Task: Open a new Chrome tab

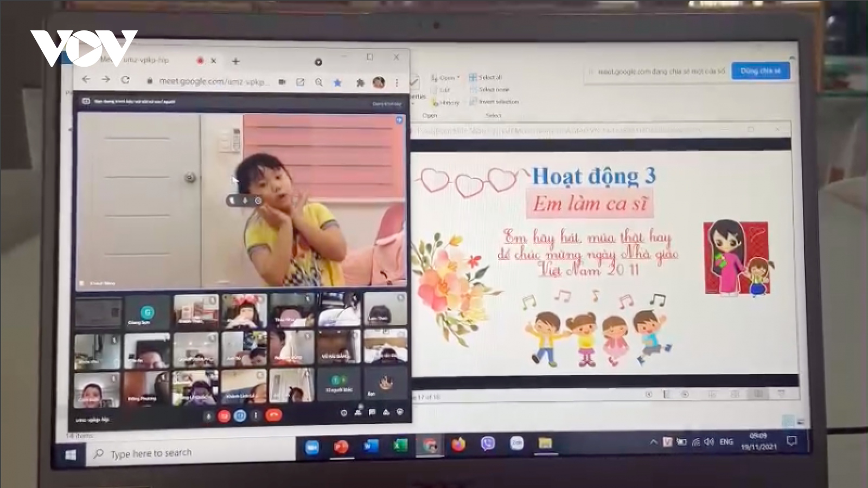Action: click(235, 61)
